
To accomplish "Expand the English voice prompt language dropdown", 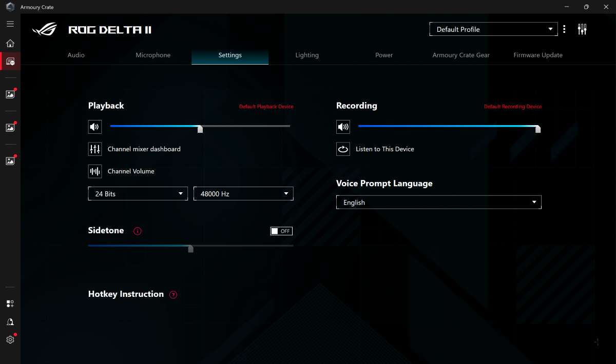I will [x=439, y=203].
